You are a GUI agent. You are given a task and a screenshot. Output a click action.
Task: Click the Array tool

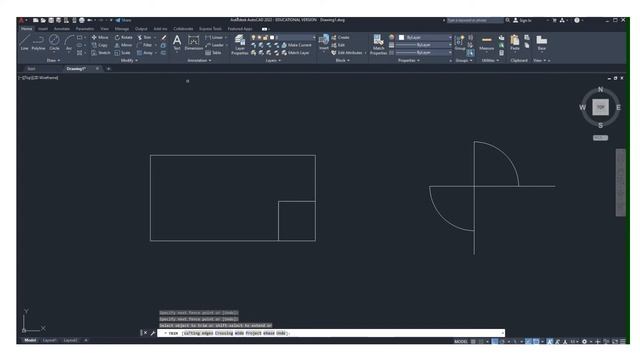[145, 53]
